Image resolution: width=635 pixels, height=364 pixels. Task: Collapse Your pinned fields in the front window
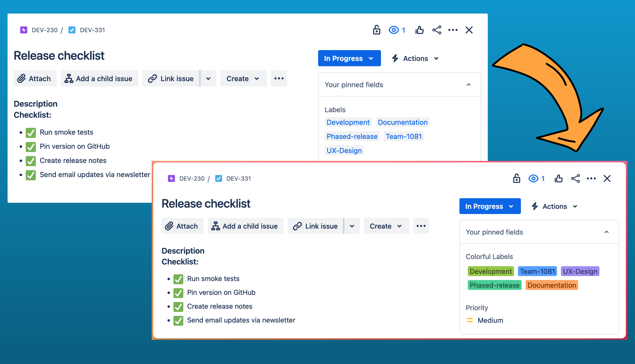606,232
